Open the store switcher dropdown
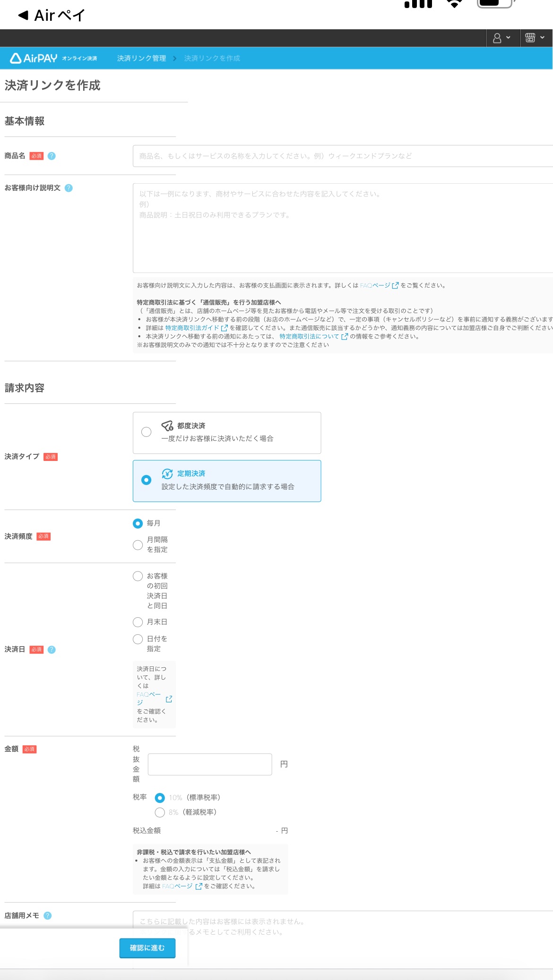This screenshot has height=980, width=553. 536,38
